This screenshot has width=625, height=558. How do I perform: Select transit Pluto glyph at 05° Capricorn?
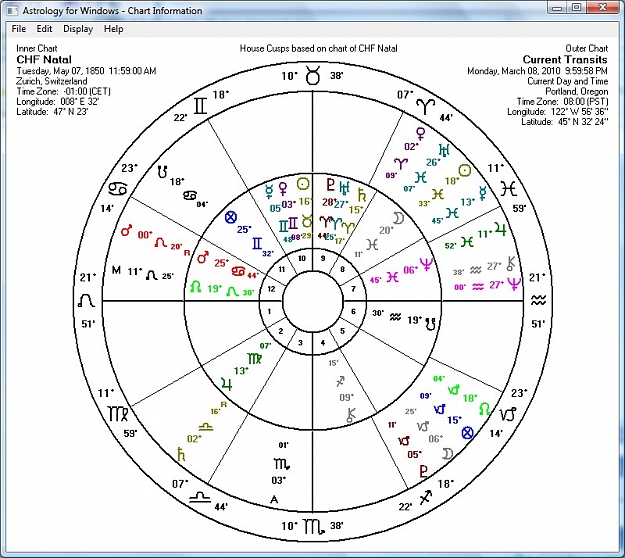coord(424,472)
